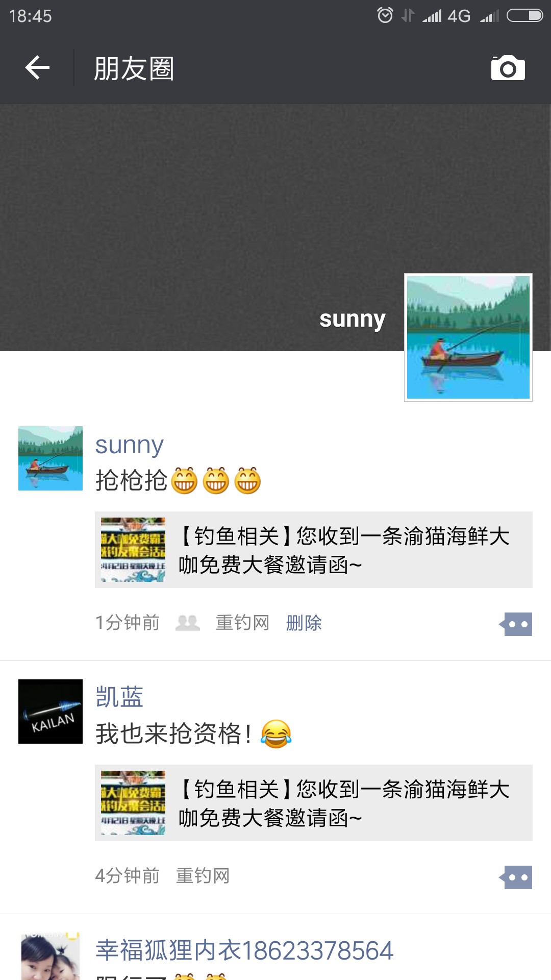Open 凯蓝's shared 钓鱼相关 article card

point(314,803)
